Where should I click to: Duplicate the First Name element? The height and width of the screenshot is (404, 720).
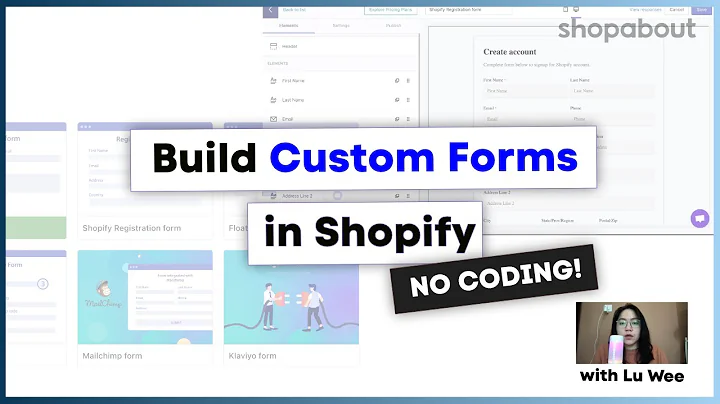coord(397,81)
